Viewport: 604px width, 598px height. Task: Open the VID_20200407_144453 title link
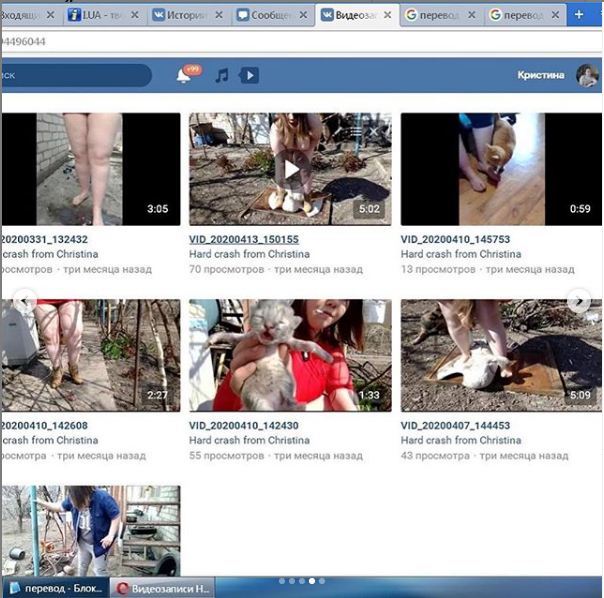coord(455,425)
